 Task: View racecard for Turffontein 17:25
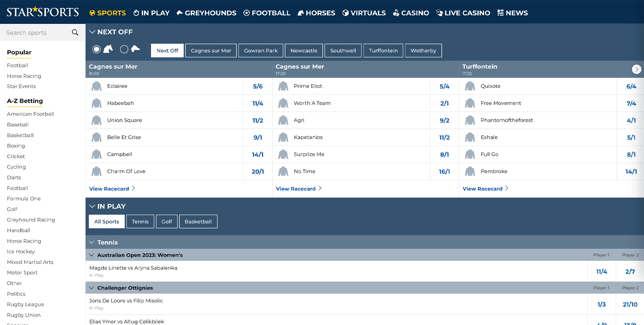pos(486,188)
